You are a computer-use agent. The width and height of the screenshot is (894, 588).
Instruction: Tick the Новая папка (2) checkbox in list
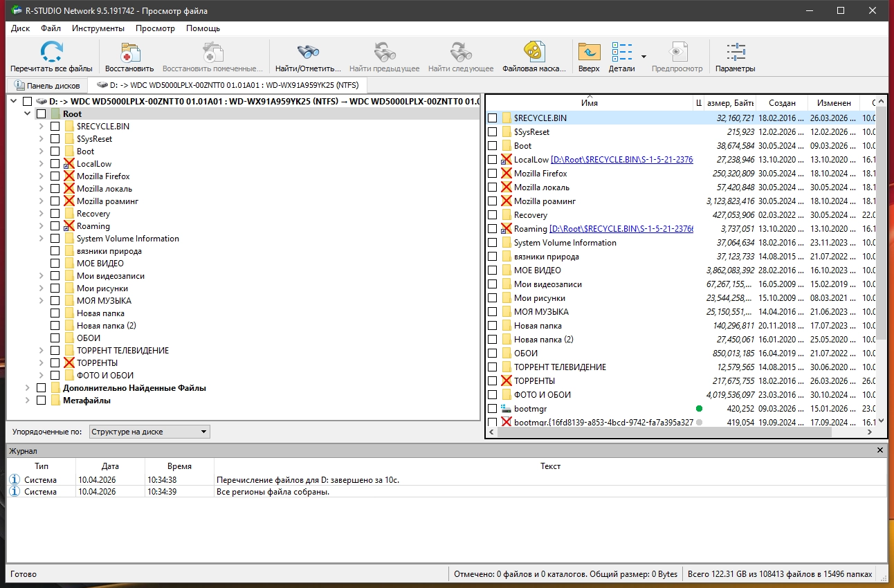(493, 340)
